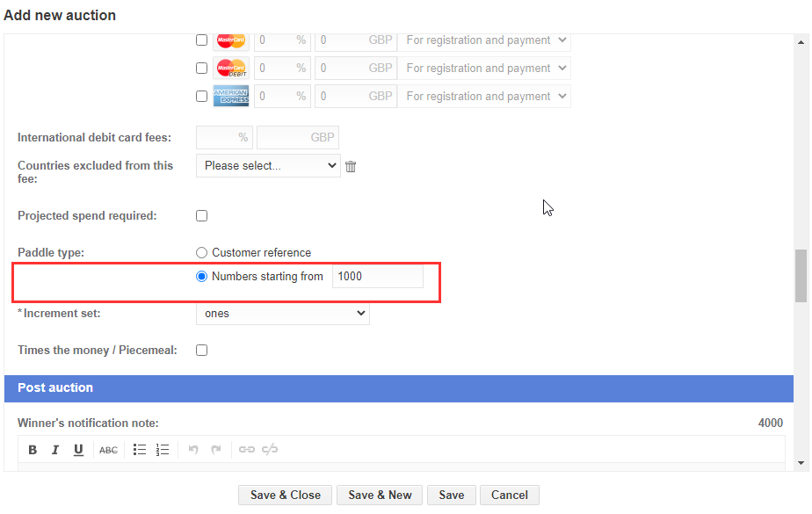
Task: Click the insert link icon
Action: [247, 450]
